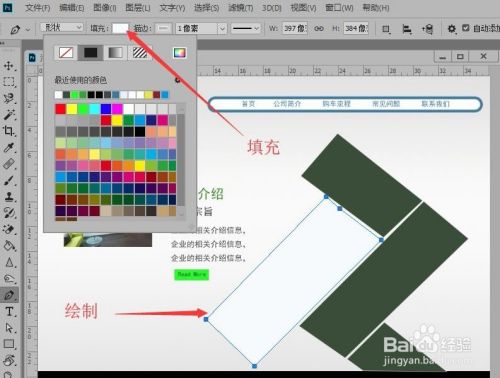Open the 图像(I) menu
The width and height of the screenshot is (500, 378).
[105, 8]
